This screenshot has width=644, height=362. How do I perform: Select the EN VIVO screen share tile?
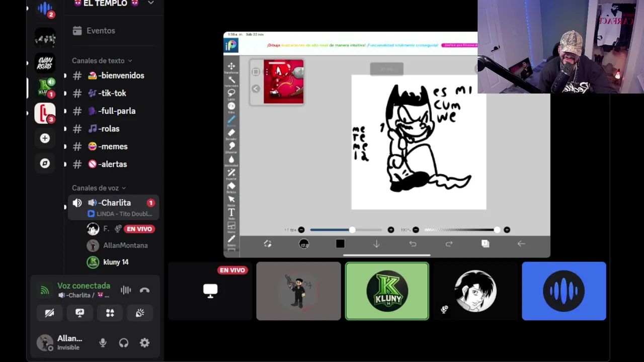[210, 291]
